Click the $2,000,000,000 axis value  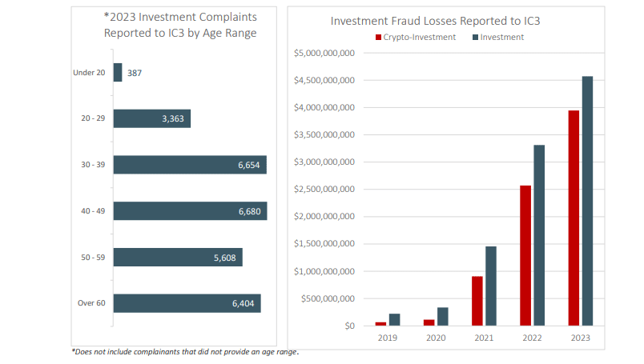[324, 216]
